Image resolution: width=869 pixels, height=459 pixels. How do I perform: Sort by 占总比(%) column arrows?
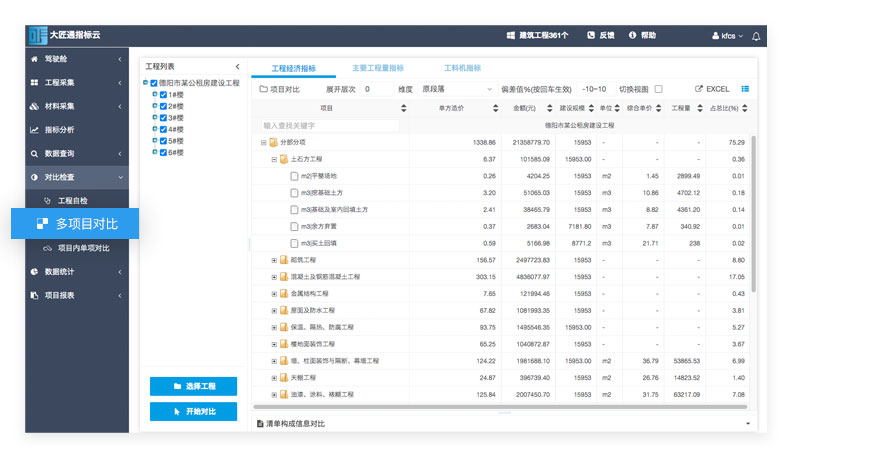(745, 109)
